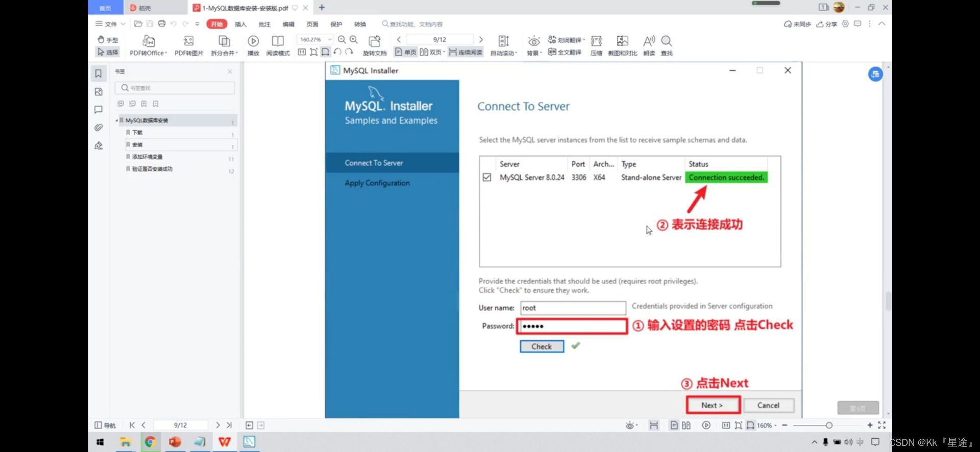
Task: Click the 书签查找 bookmark search field
Action: 175,88
